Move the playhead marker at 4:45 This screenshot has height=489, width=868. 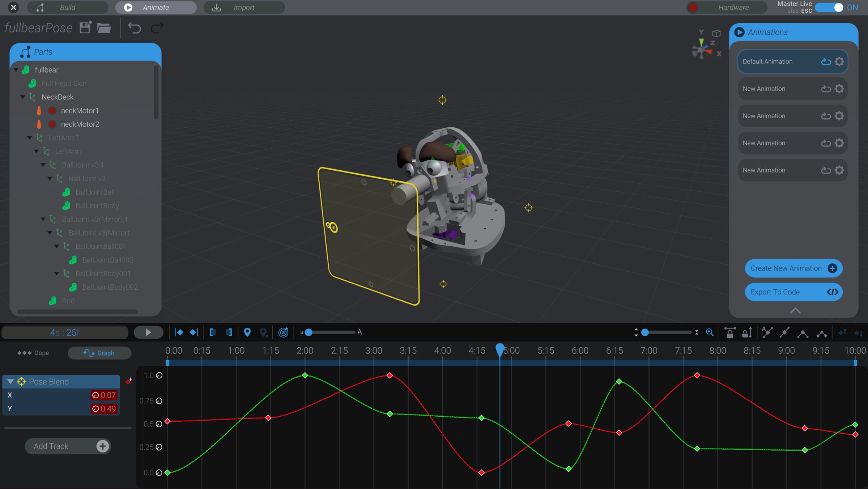(500, 348)
